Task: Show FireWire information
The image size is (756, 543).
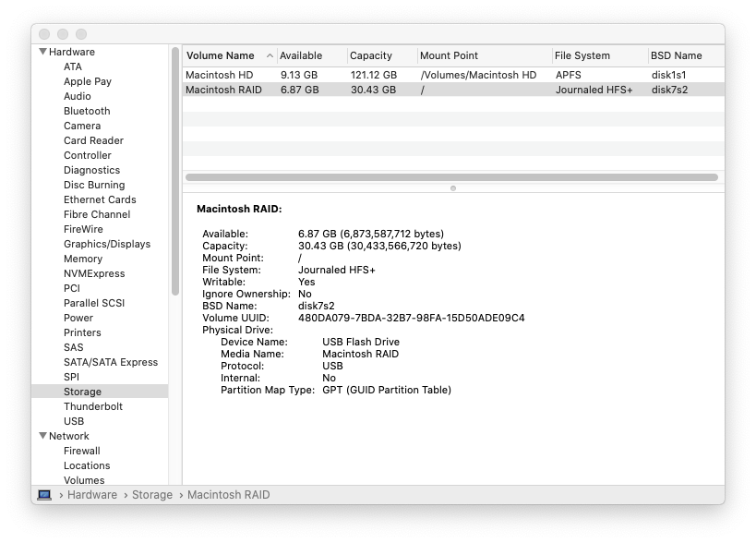Action: pos(83,229)
